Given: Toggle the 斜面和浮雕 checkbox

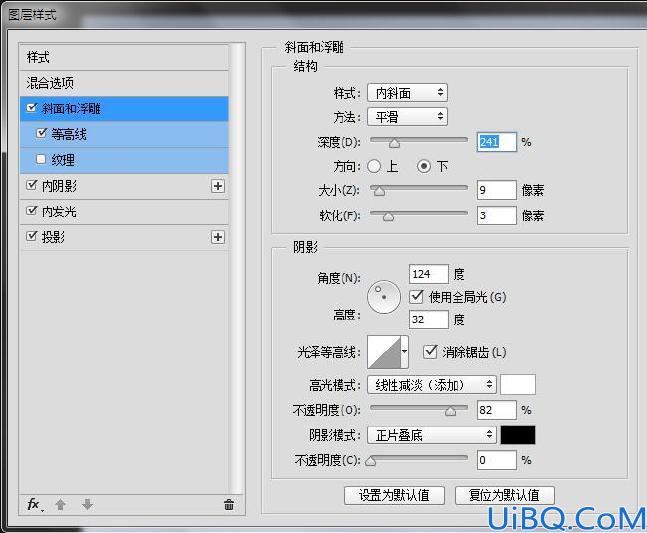Looking at the screenshot, I should click(31, 108).
